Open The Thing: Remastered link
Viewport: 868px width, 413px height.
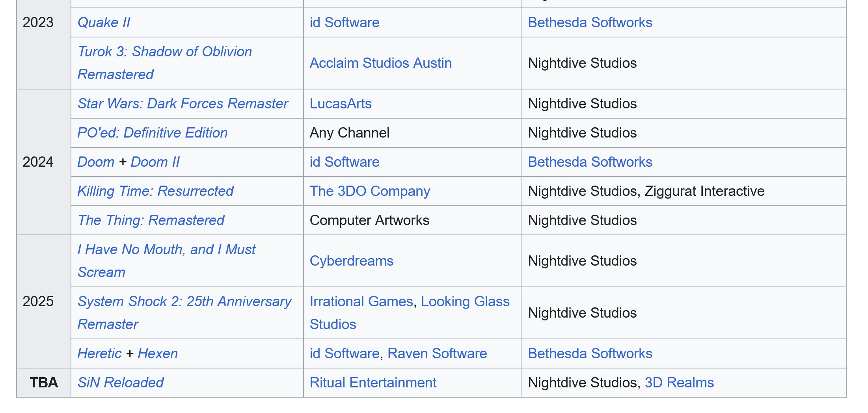click(151, 220)
